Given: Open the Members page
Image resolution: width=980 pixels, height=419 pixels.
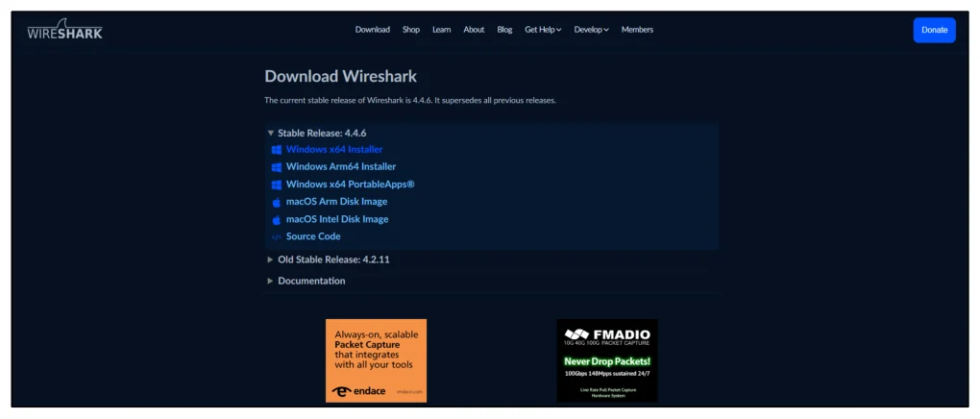Looking at the screenshot, I should point(638,30).
